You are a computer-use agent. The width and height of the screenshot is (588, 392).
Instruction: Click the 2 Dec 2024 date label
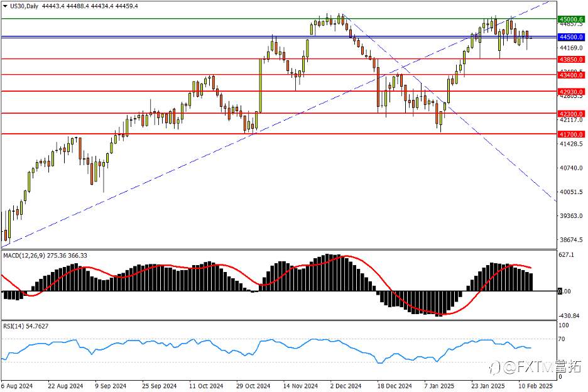click(346, 386)
